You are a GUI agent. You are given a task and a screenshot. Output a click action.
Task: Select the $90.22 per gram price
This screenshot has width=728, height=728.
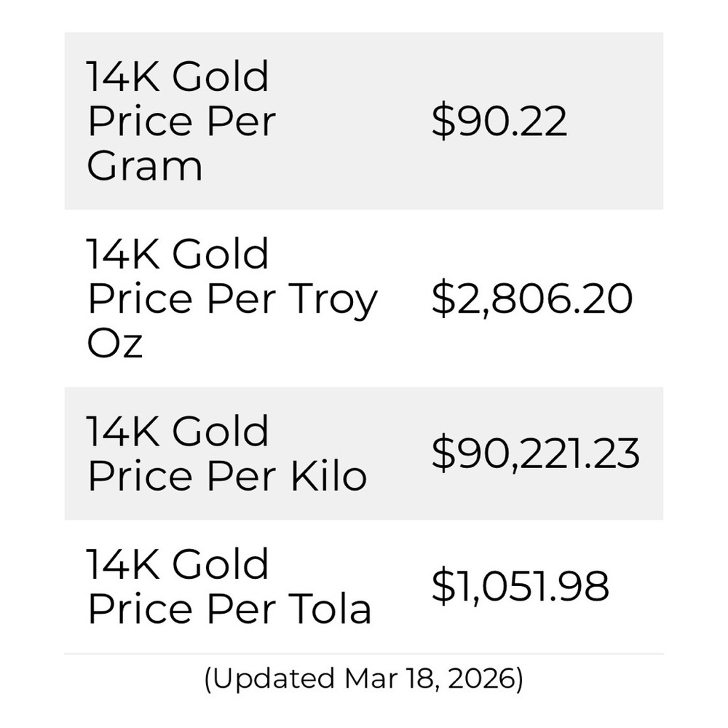click(x=499, y=121)
